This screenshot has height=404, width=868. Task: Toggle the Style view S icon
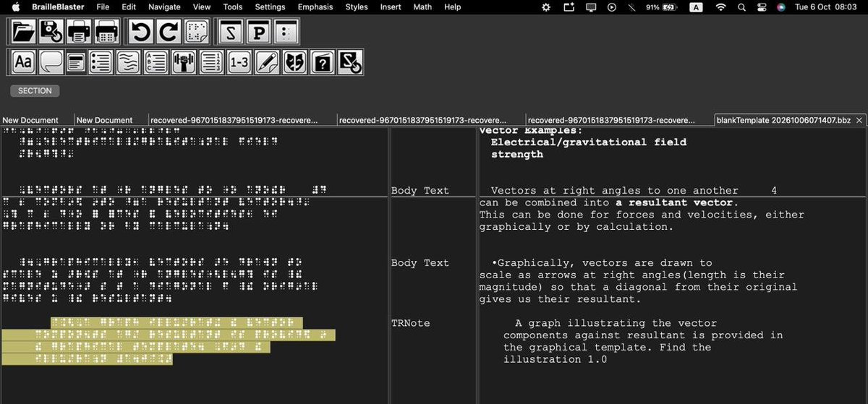231,32
